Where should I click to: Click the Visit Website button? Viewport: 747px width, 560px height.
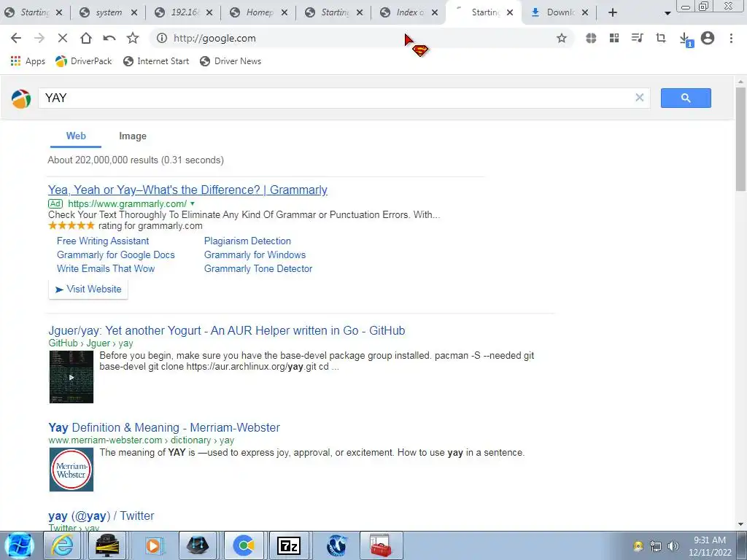(x=88, y=289)
